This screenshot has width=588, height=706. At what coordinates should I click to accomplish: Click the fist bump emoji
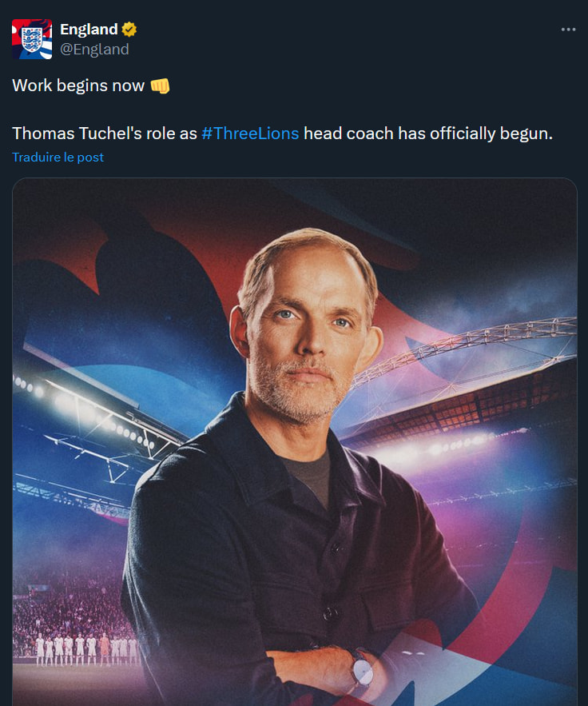click(160, 86)
